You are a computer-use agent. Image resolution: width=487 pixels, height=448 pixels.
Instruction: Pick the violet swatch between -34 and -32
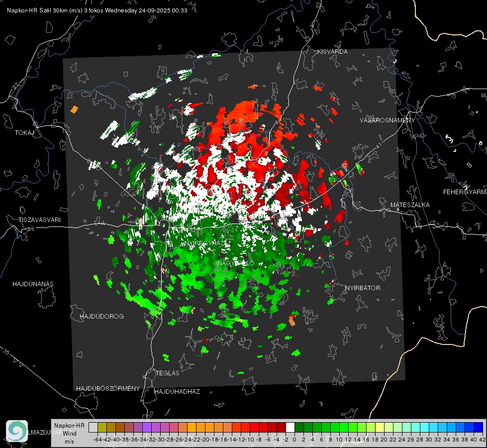click(x=147, y=427)
